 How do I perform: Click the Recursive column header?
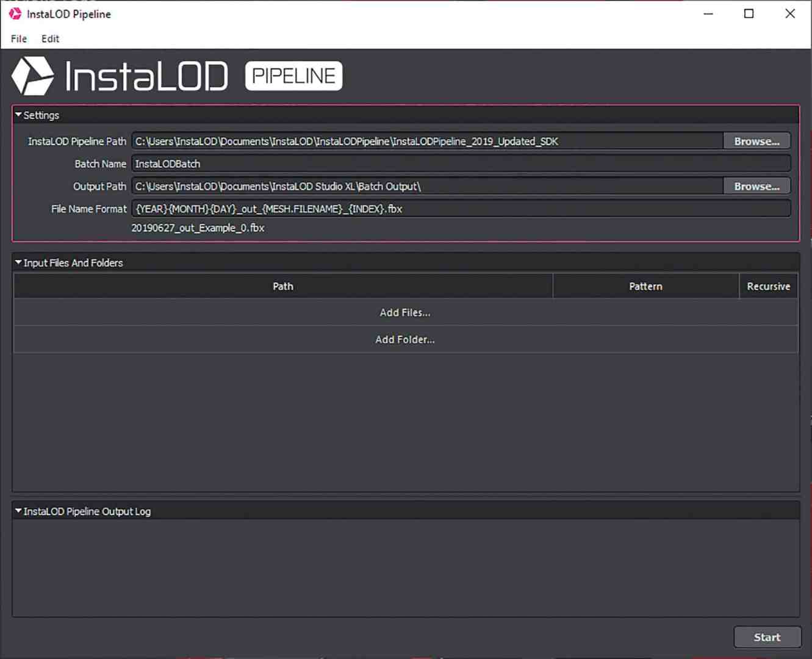[x=768, y=286]
